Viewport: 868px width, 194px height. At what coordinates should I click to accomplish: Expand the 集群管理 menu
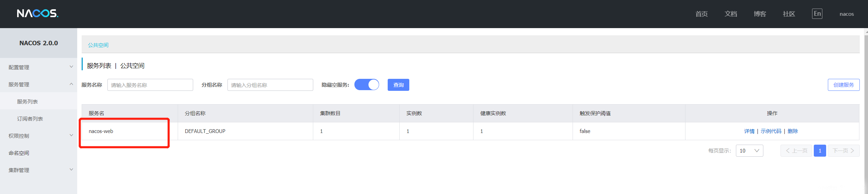[x=38, y=170]
